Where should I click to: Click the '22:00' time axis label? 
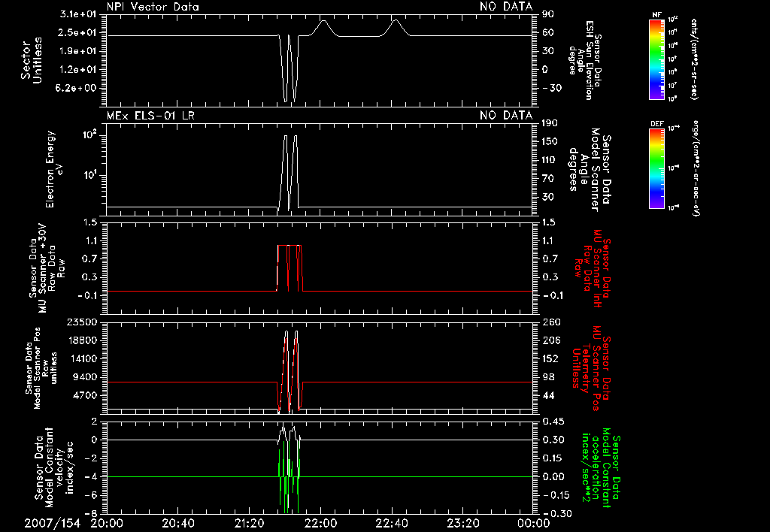[320, 524]
